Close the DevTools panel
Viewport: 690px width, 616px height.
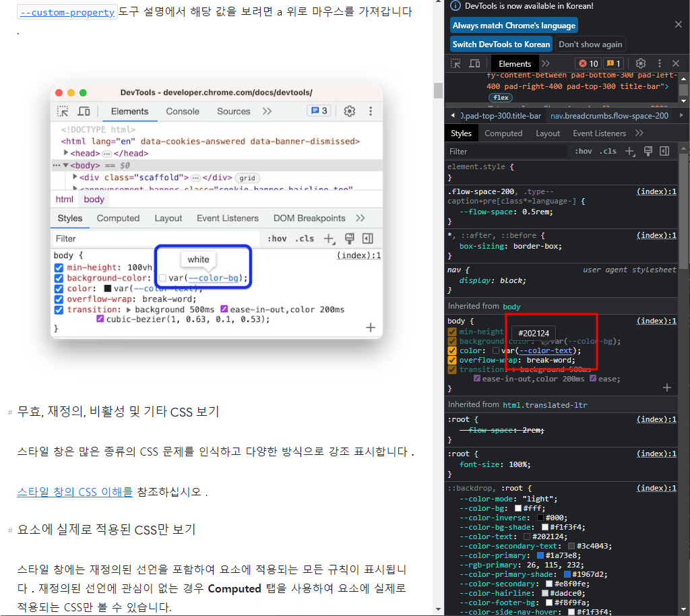tap(676, 63)
